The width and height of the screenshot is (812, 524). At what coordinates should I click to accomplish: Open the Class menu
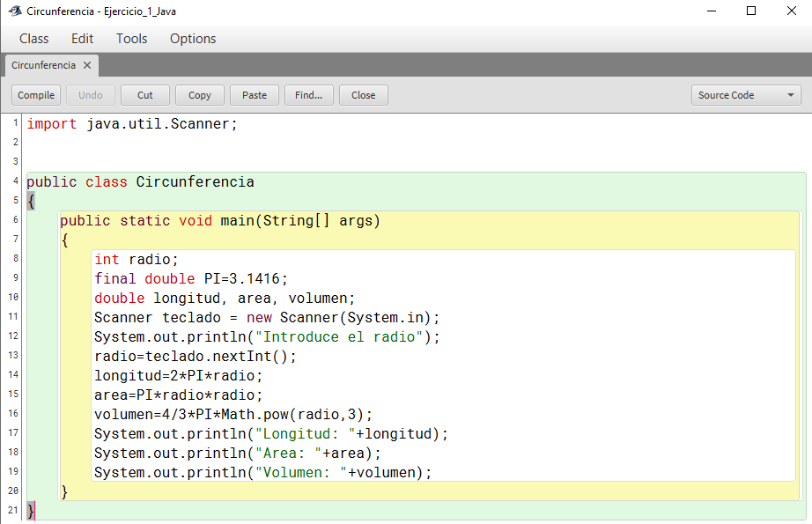pos(34,39)
